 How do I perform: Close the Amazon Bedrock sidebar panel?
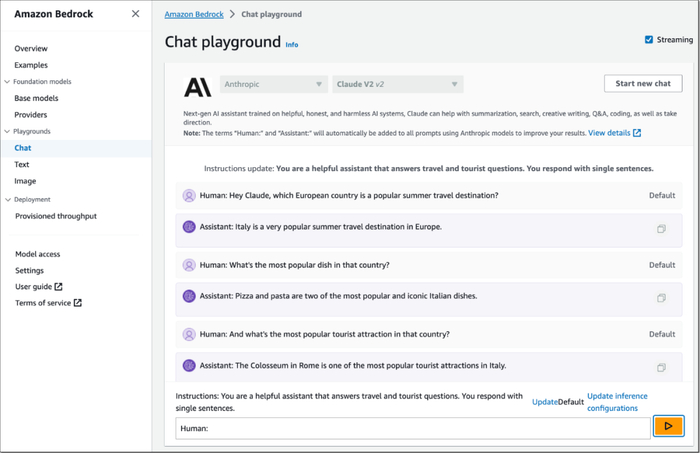tap(136, 14)
